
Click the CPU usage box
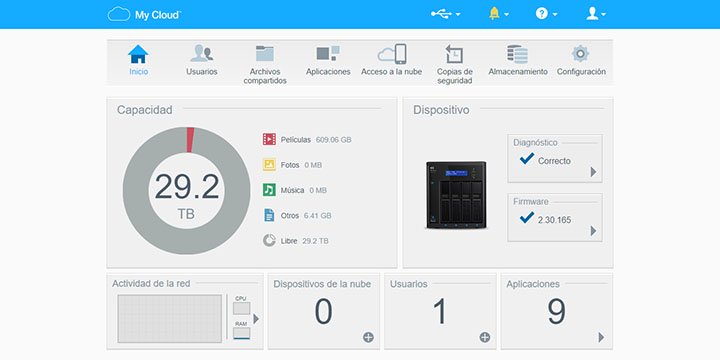coord(241,308)
